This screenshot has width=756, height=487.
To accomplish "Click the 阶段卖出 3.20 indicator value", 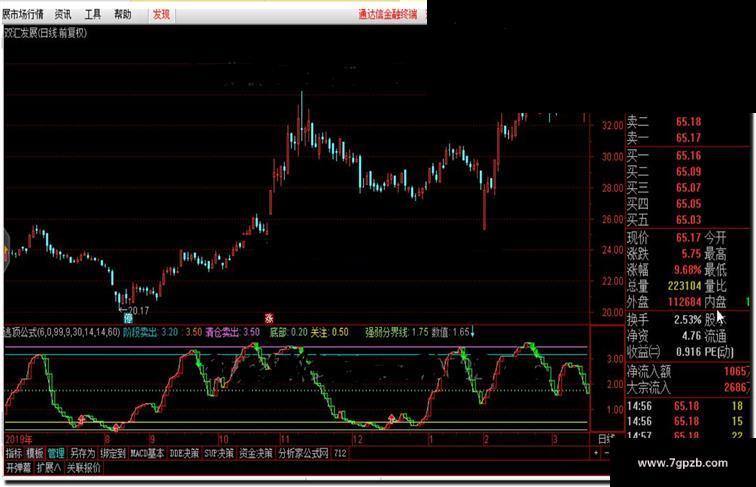I will pos(150,332).
